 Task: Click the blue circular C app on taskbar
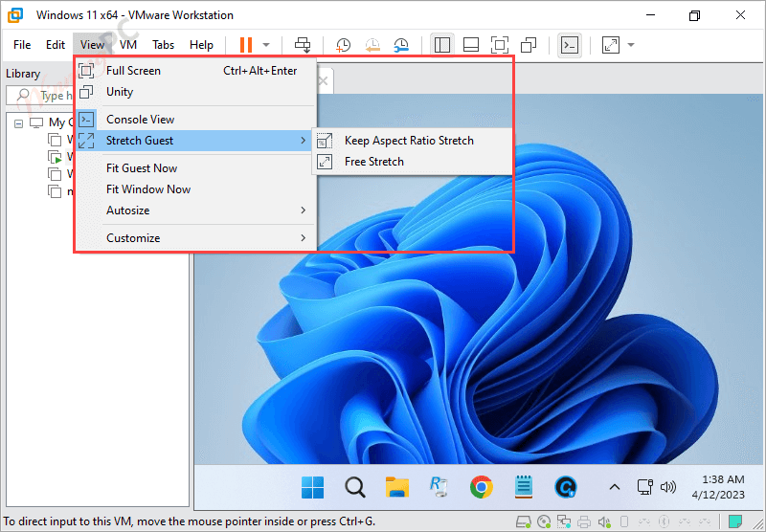coord(566,487)
